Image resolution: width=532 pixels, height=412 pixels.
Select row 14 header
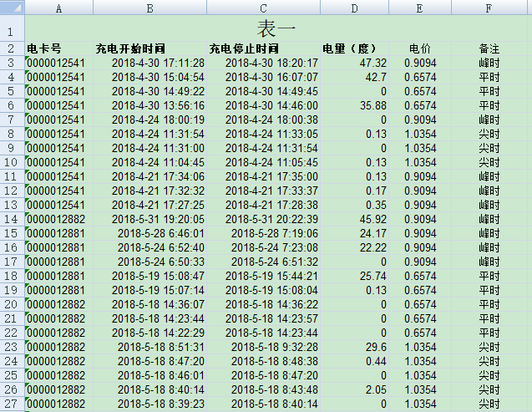[x=13, y=219]
